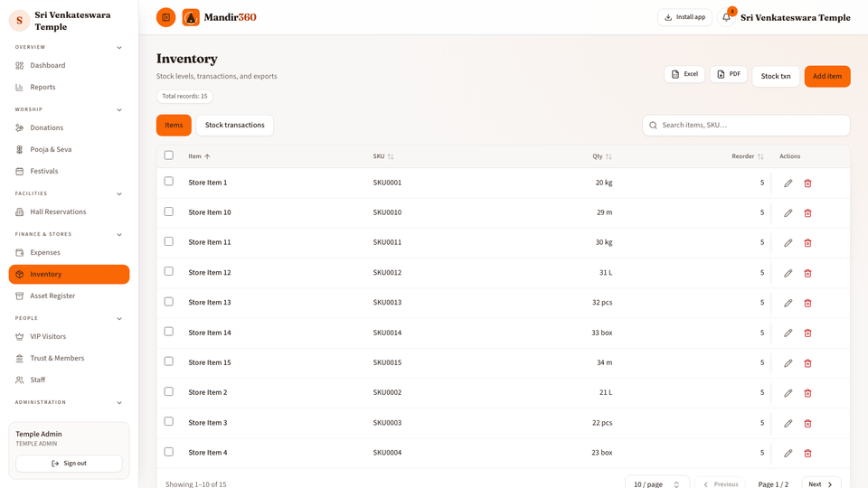Edit Store Item 2 with the pencil icon

tap(788, 393)
